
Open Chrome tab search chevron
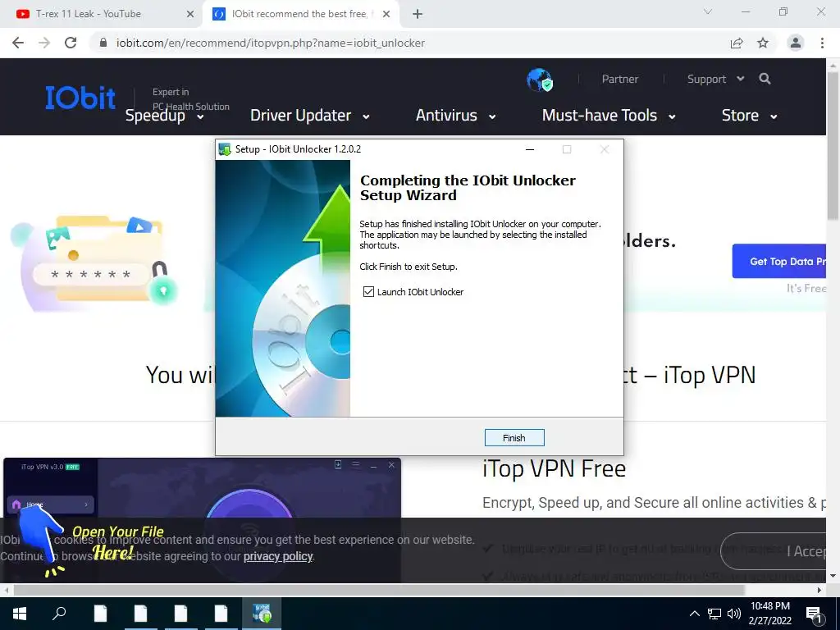click(708, 11)
